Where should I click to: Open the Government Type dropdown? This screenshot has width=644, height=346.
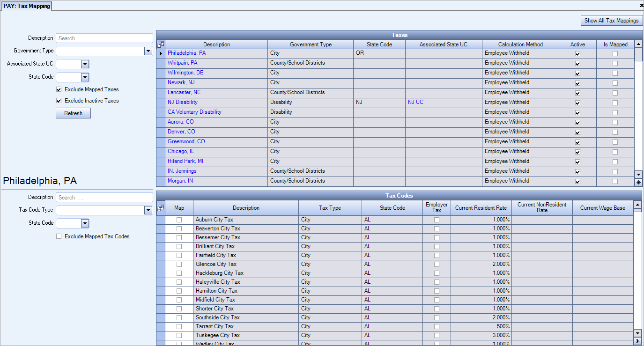pos(148,50)
